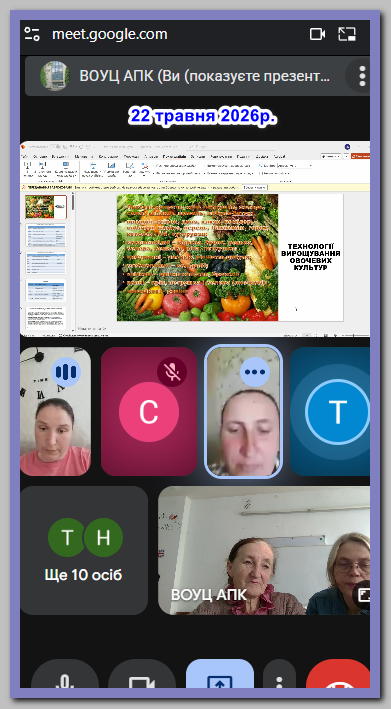Screen dimensions: 391x709
Task: Click the muted microphone icon on participant C
Action: pyautogui.click(x=172, y=372)
